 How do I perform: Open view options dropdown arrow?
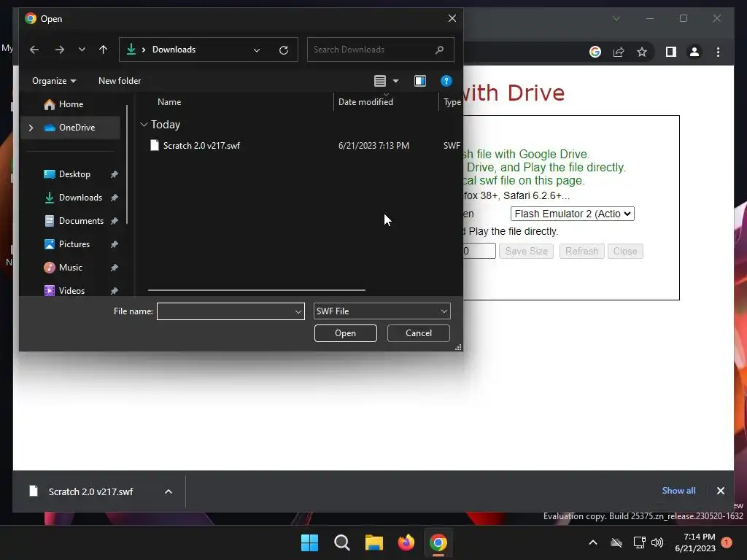tap(395, 81)
